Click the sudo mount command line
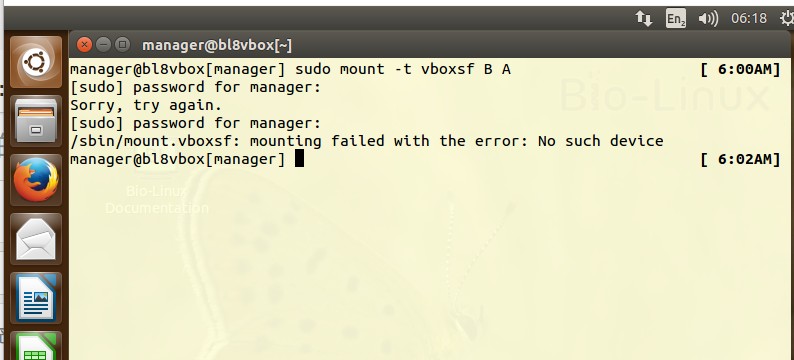794x360 pixels. 290,69
